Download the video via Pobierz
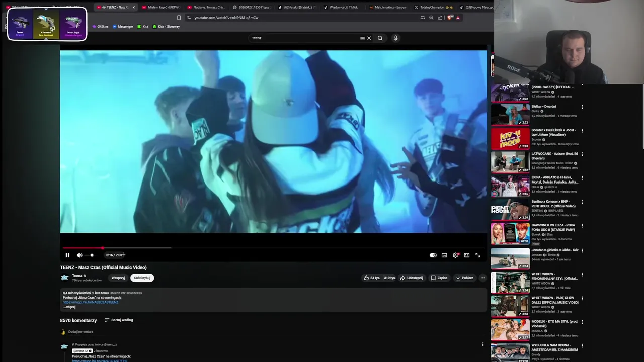 (464, 278)
